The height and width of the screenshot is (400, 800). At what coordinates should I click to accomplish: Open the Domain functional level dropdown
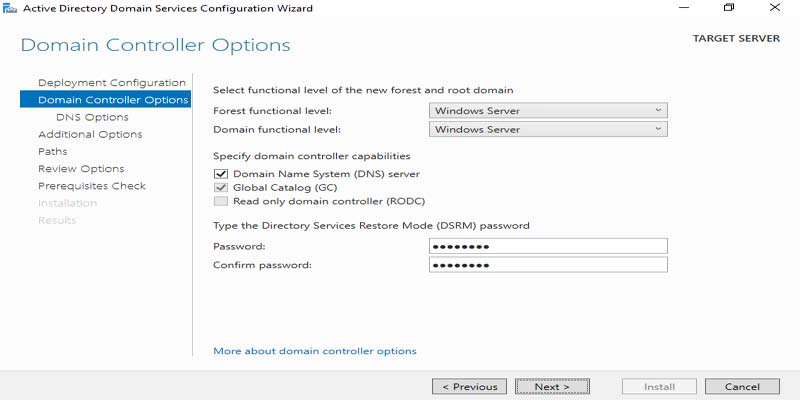548,129
